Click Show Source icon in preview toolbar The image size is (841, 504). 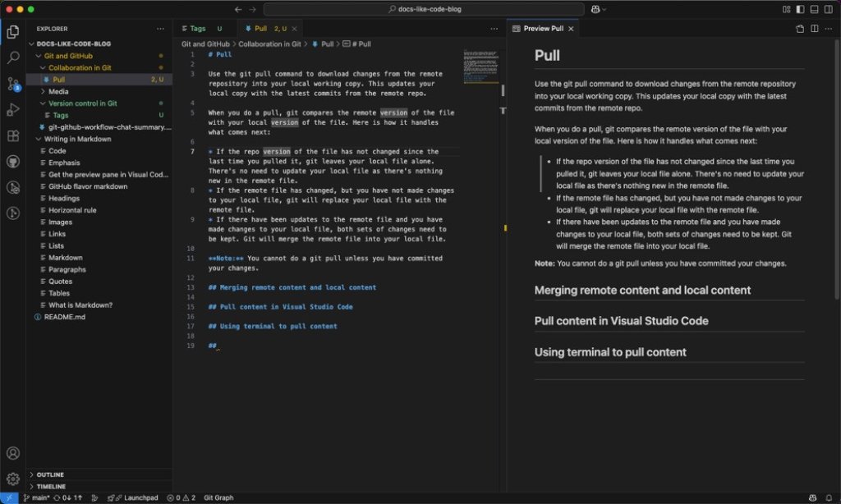(x=800, y=29)
